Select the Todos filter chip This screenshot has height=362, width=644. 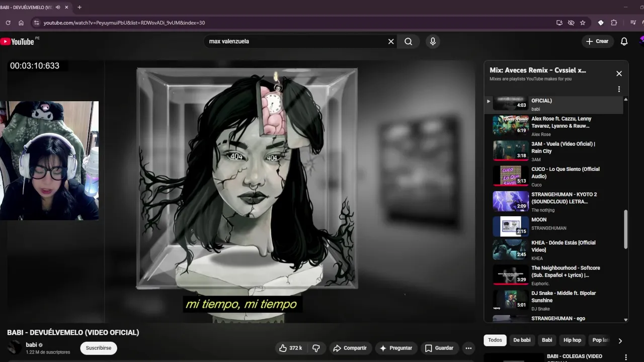pyautogui.click(x=495, y=340)
